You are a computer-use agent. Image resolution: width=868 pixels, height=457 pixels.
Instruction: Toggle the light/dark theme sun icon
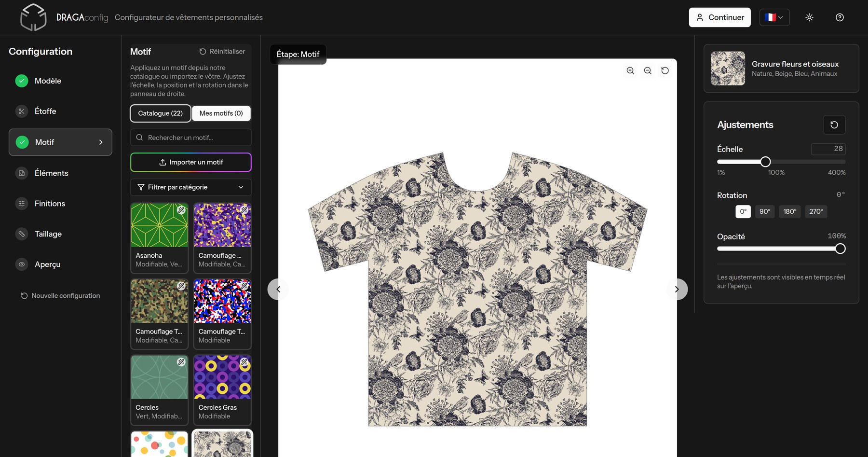coord(809,17)
